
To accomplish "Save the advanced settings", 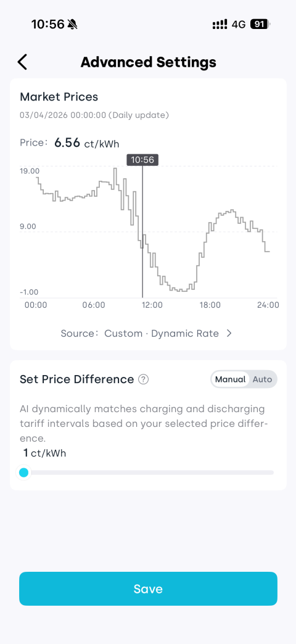I will click(x=148, y=588).
